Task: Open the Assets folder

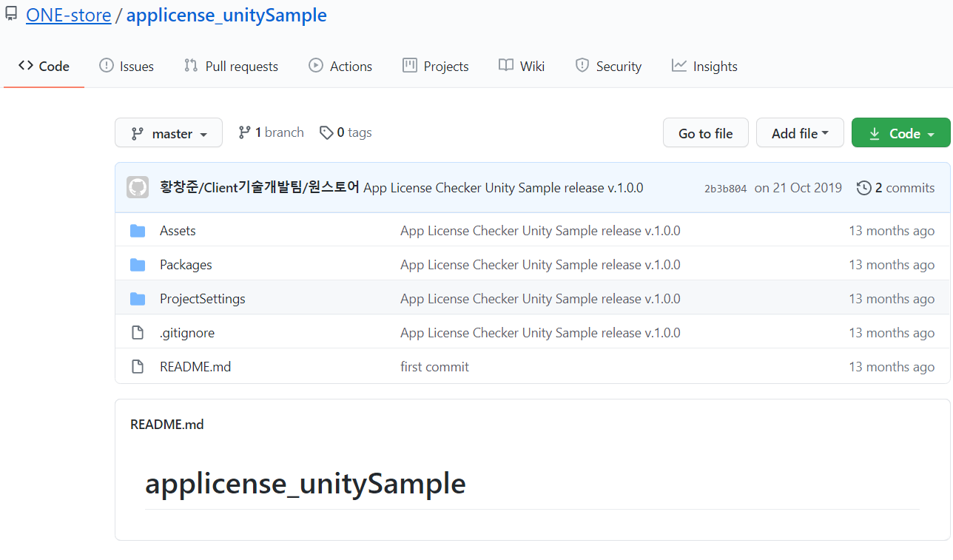Action: [178, 231]
